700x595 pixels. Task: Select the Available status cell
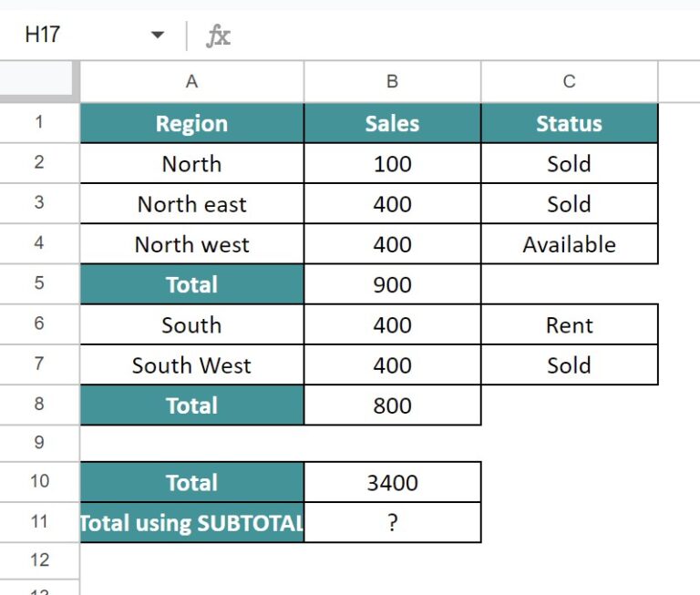pos(569,244)
